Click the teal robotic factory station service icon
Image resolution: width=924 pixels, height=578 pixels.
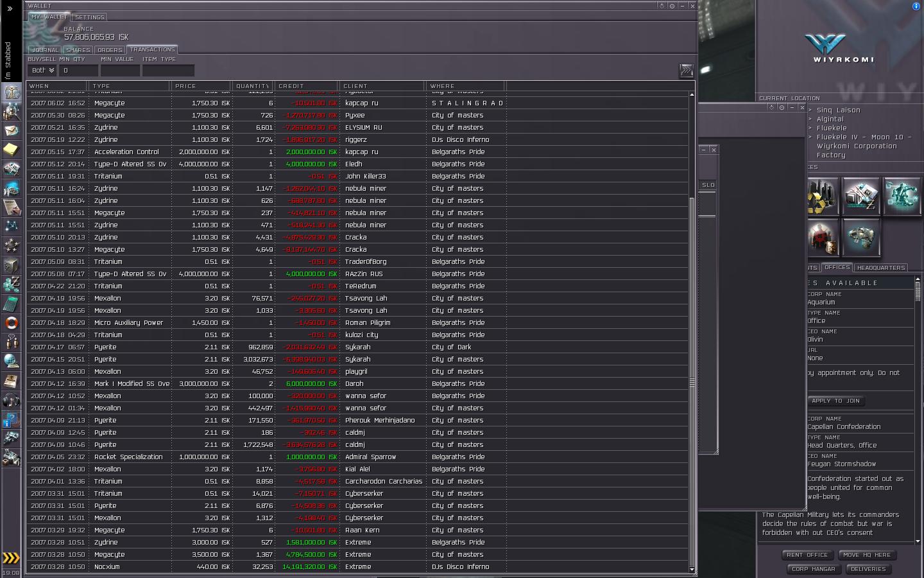[x=902, y=196]
